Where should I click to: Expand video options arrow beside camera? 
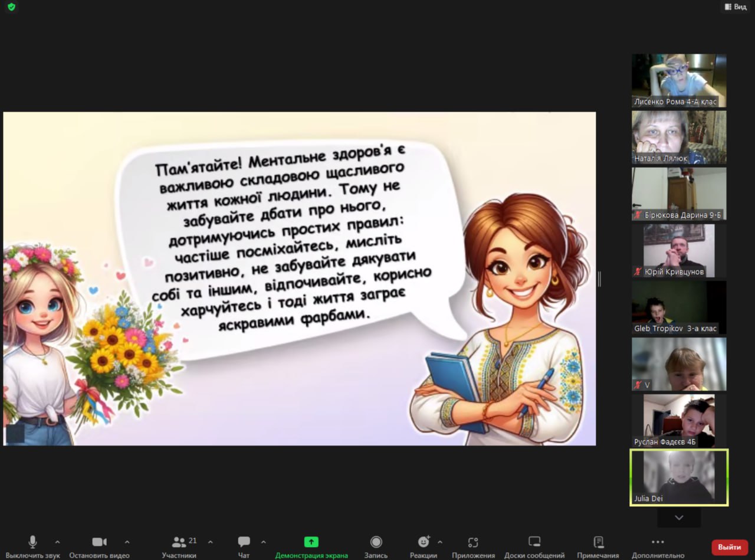[x=127, y=542]
